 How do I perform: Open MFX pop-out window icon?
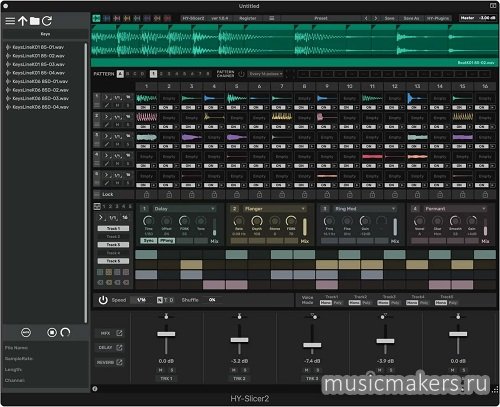(x=119, y=333)
